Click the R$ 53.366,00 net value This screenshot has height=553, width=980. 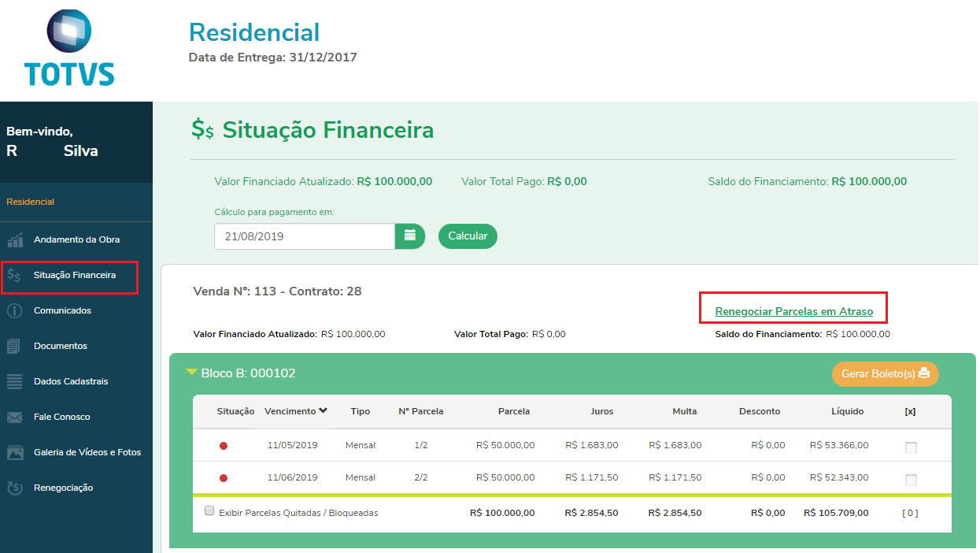839,445
